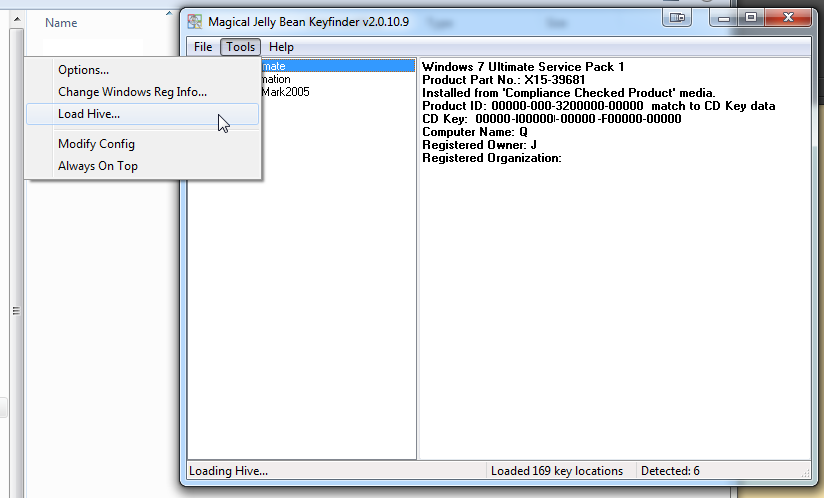Click the Load Hive... menu entry
Viewport: 824px width, 498px height.
pyautogui.click(x=143, y=114)
